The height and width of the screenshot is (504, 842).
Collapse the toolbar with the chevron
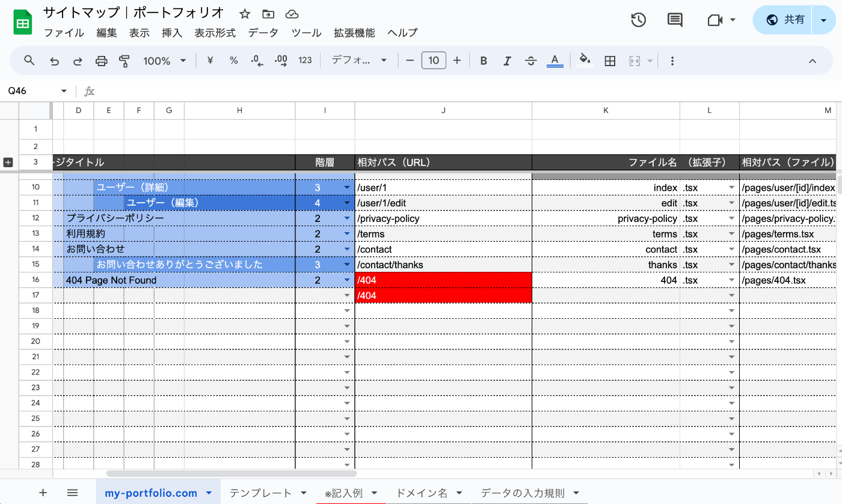[x=813, y=61]
